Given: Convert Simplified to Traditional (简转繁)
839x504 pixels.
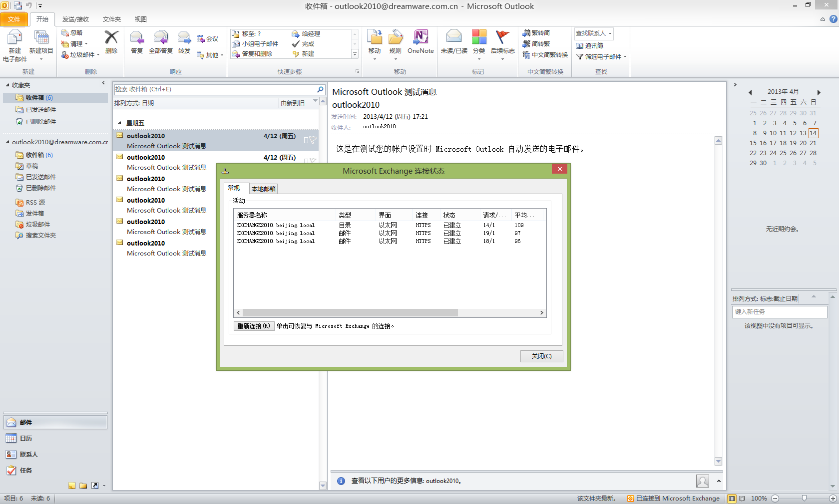Looking at the screenshot, I should point(536,44).
